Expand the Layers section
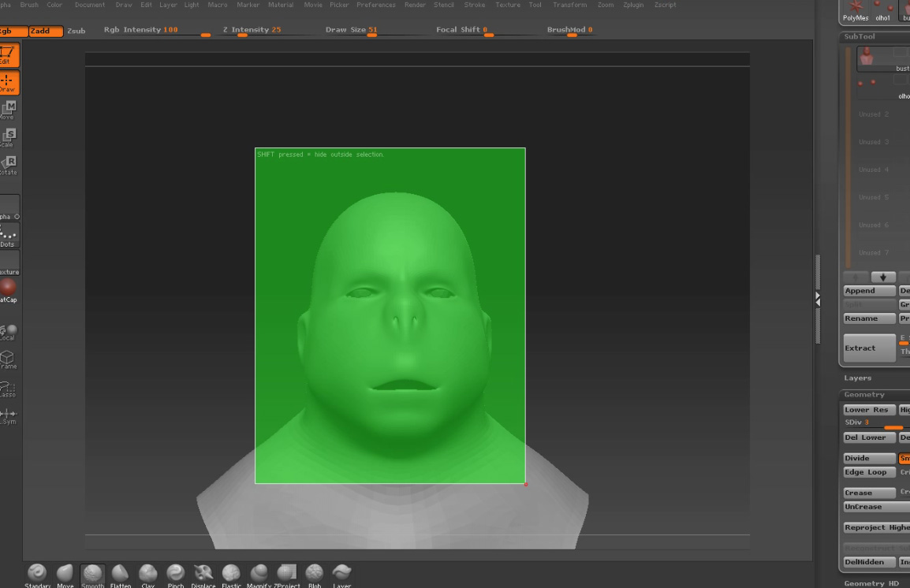This screenshot has height=588, width=910. point(858,378)
